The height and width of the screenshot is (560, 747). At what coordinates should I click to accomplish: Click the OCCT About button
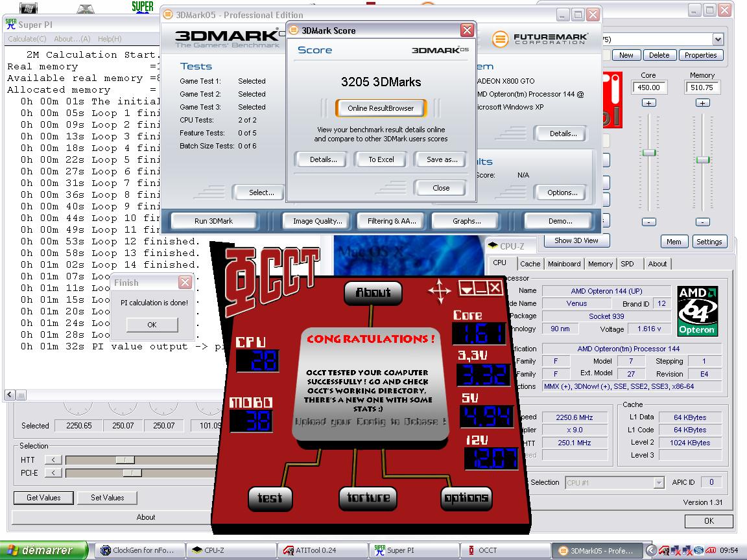[x=373, y=292]
